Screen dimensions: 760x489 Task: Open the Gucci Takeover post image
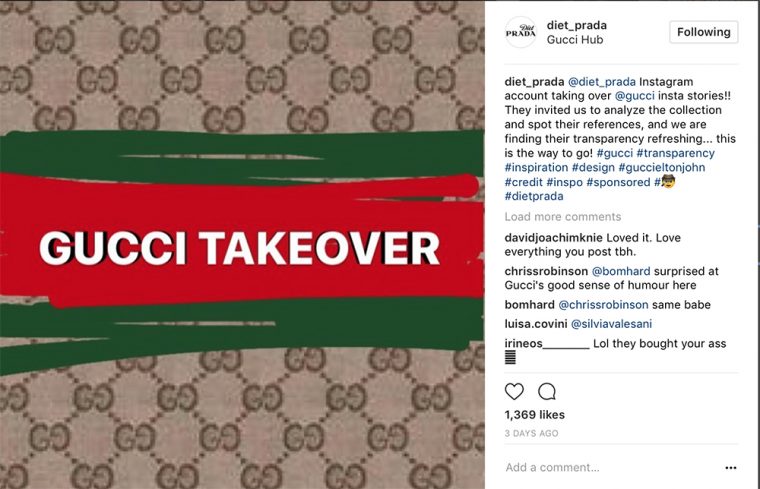pos(242,245)
